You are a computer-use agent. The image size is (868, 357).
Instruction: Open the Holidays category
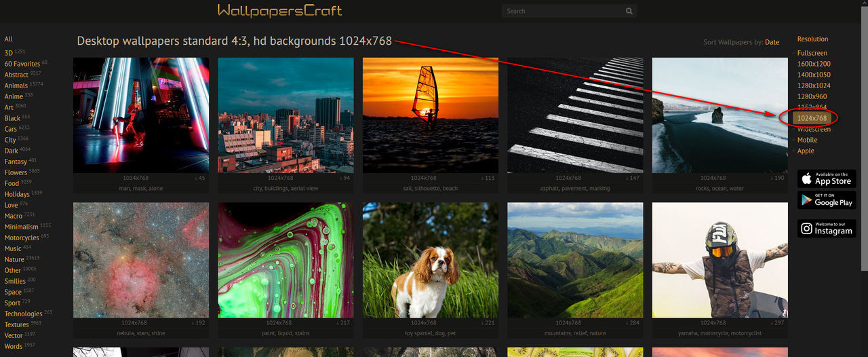pyautogui.click(x=17, y=194)
